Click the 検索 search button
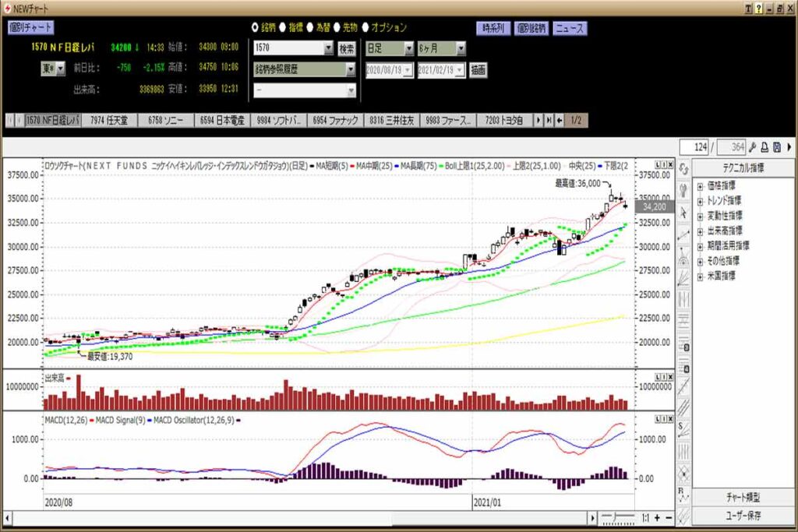 [x=346, y=48]
